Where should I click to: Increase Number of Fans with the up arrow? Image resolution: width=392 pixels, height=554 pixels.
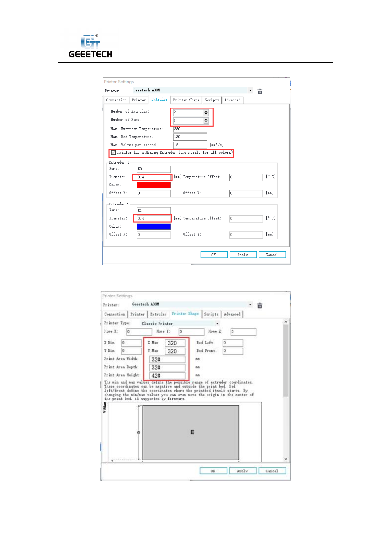(206, 119)
